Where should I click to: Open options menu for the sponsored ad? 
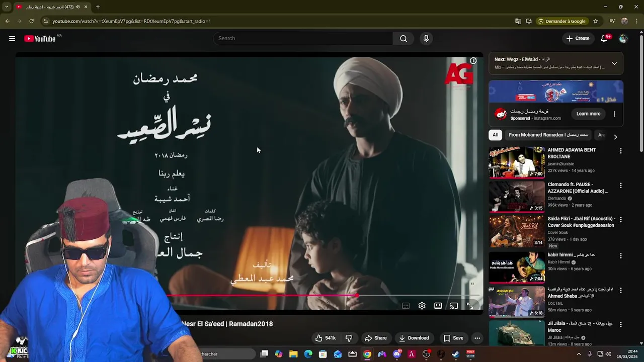pos(614,114)
